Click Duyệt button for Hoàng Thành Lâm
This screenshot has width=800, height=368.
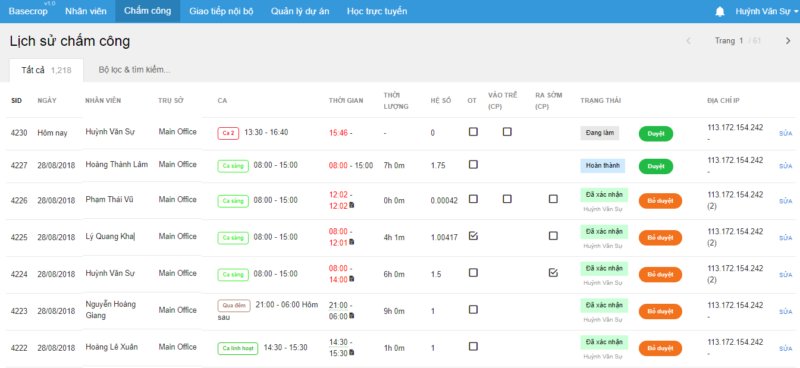tap(656, 166)
